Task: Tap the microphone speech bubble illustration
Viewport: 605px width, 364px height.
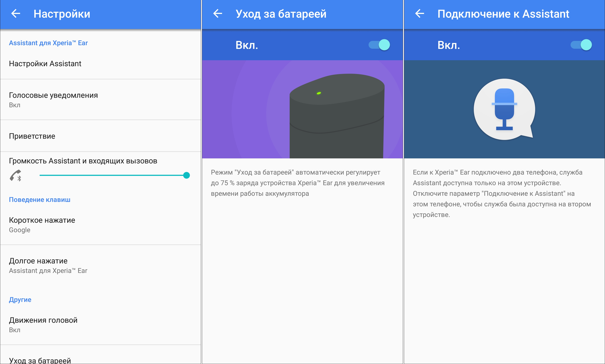Action: point(504,109)
